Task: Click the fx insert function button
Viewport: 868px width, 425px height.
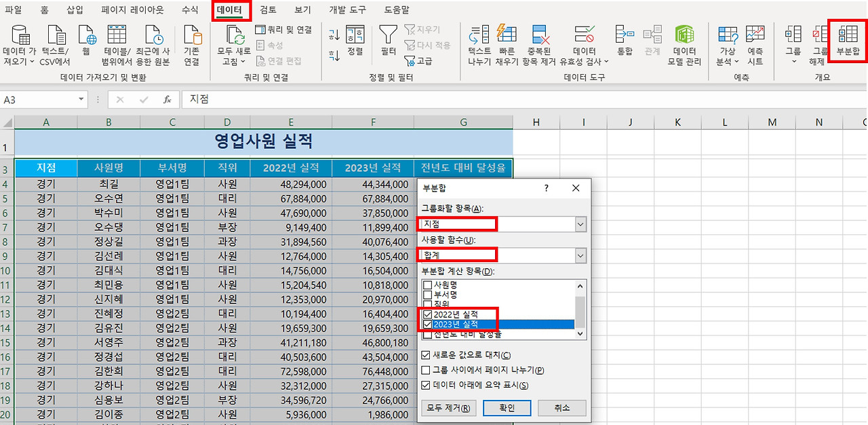Action: pyautogui.click(x=167, y=100)
